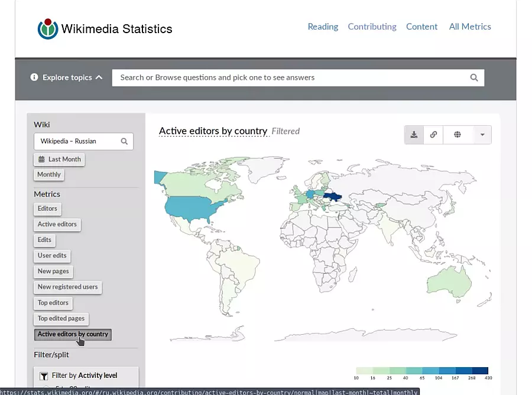Choose the Edits metric

[44, 239]
